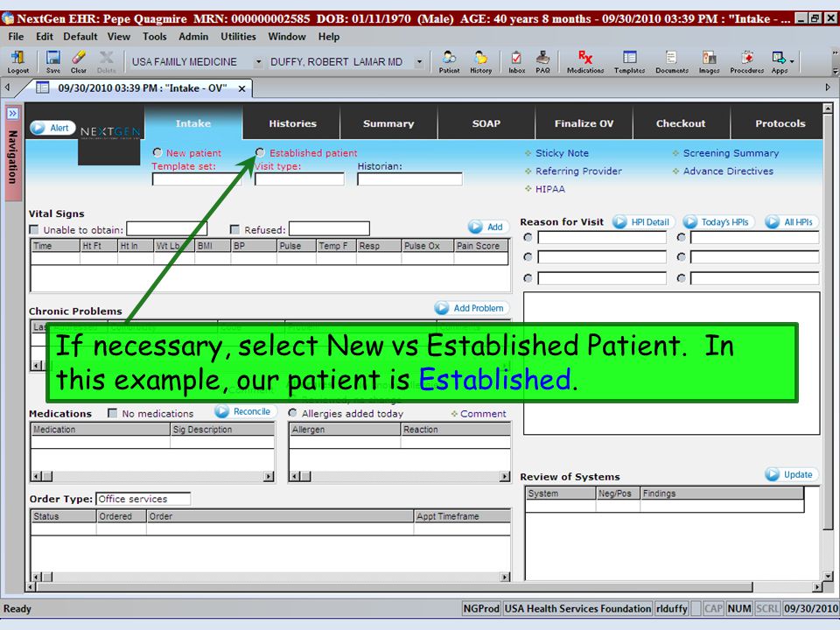Open the History toolbar icon
The width and height of the screenshot is (840, 630).
click(x=480, y=61)
